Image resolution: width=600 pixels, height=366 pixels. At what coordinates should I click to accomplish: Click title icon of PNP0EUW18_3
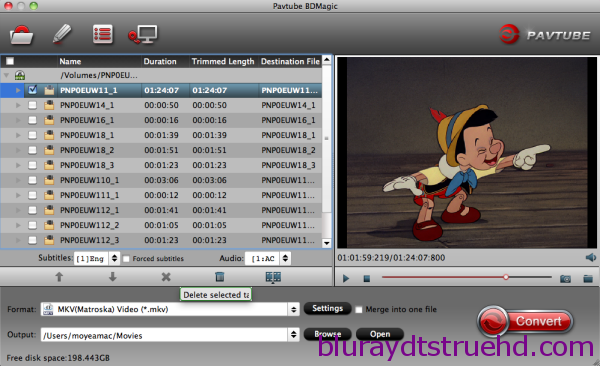click(x=49, y=165)
